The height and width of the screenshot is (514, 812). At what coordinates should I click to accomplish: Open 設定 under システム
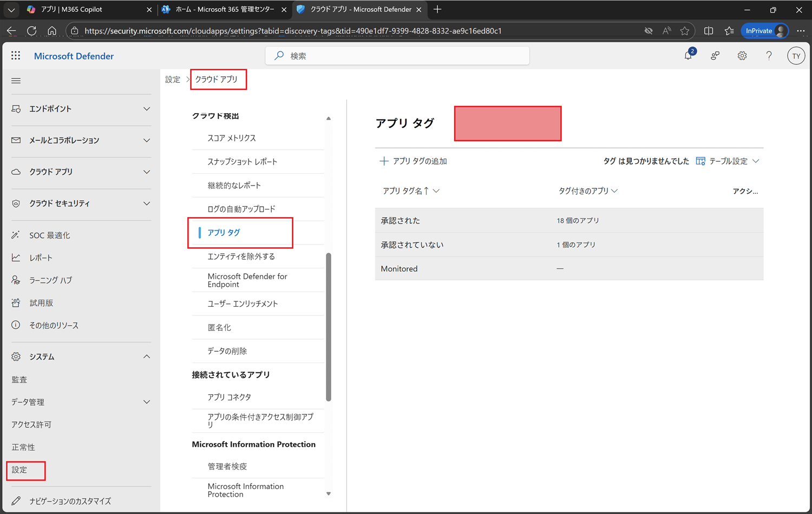(x=19, y=470)
